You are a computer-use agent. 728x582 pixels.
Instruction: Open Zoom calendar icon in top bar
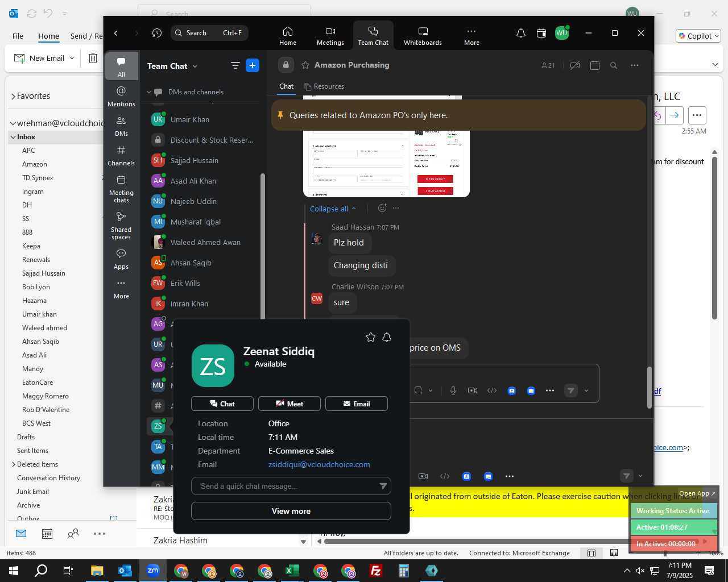[541, 33]
